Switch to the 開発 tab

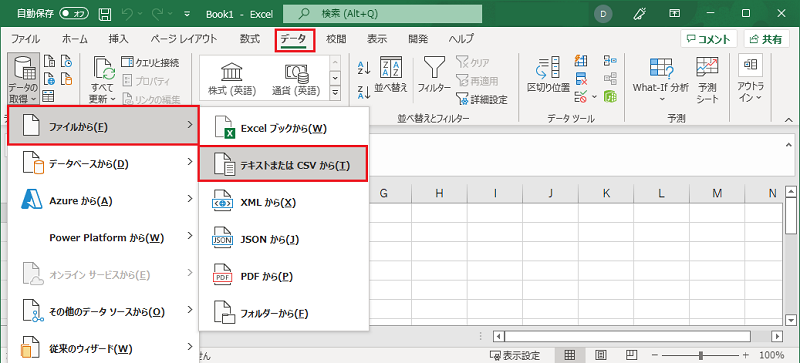(x=418, y=39)
